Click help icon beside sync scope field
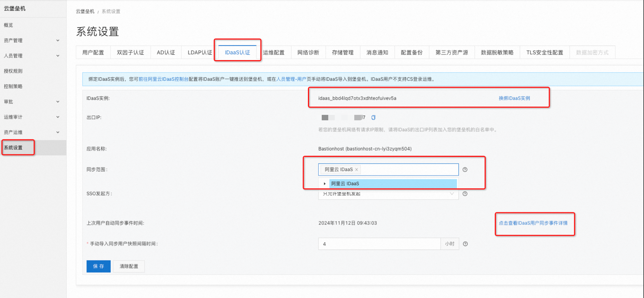This screenshot has width=644, height=298. coord(465,170)
